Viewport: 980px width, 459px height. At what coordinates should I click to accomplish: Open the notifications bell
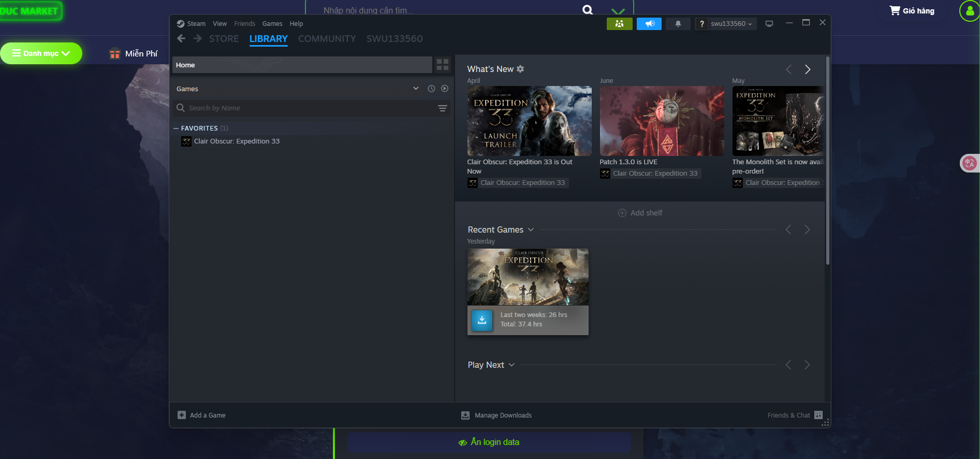[x=678, y=24]
